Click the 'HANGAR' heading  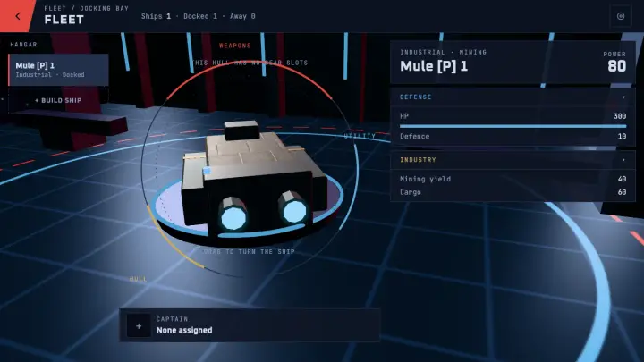pyautogui.click(x=23, y=45)
